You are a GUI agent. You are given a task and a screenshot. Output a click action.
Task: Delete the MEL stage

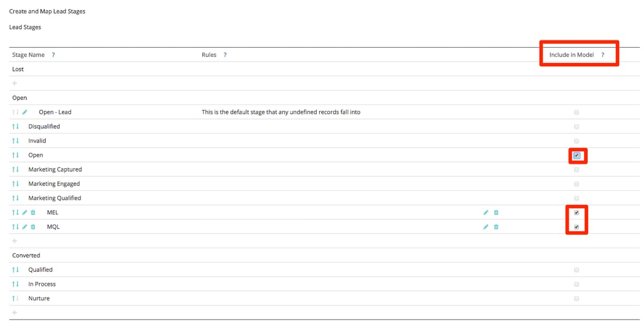(x=33, y=212)
